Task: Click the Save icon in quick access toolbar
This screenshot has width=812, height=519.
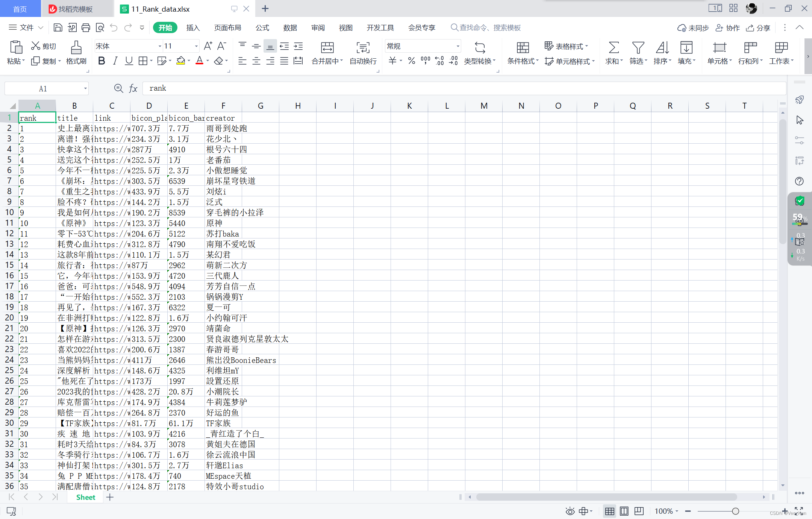Action: [58, 27]
